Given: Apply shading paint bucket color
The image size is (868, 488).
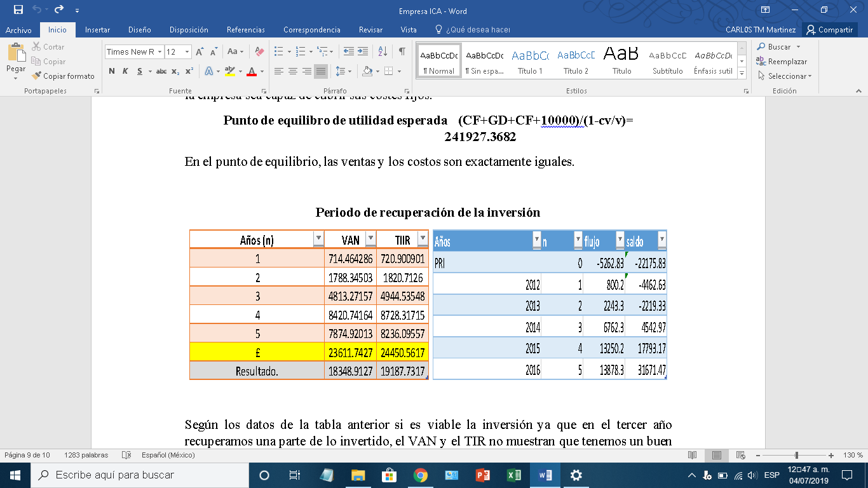Looking at the screenshot, I should click(x=367, y=71).
